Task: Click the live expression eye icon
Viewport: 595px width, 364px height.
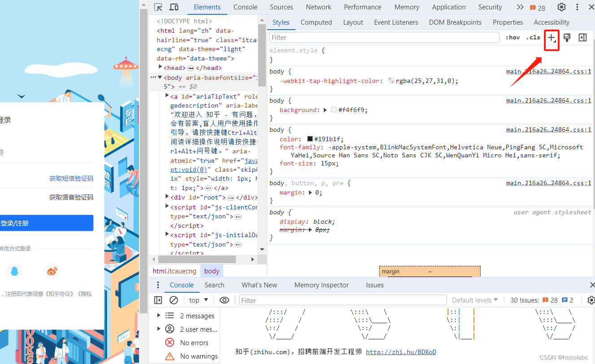Action: point(225,300)
